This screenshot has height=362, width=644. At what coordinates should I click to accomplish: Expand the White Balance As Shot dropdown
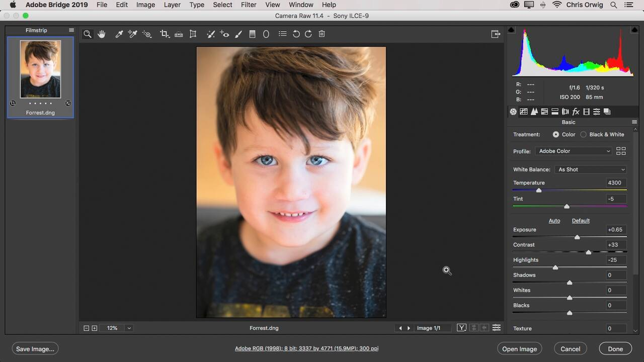click(x=591, y=169)
